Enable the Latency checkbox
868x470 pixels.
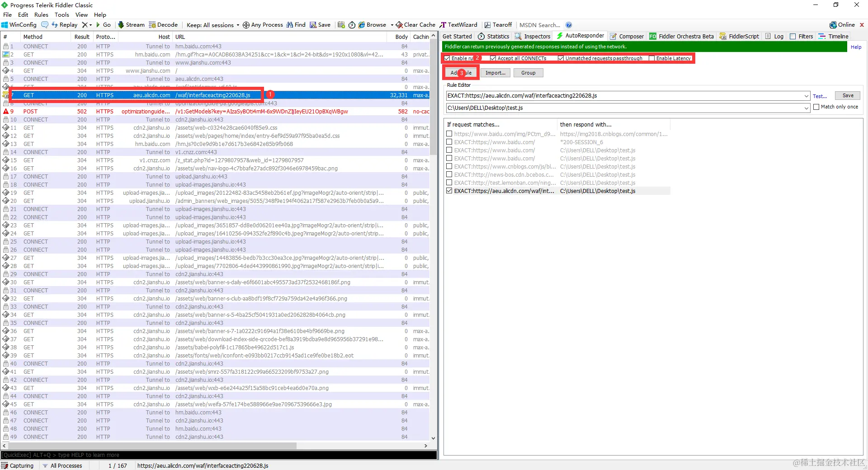[652, 58]
